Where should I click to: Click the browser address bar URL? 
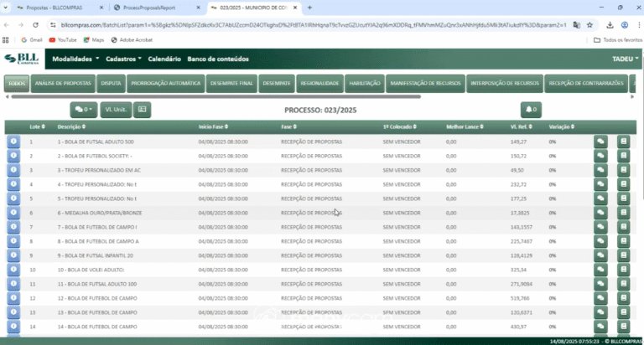(x=314, y=25)
